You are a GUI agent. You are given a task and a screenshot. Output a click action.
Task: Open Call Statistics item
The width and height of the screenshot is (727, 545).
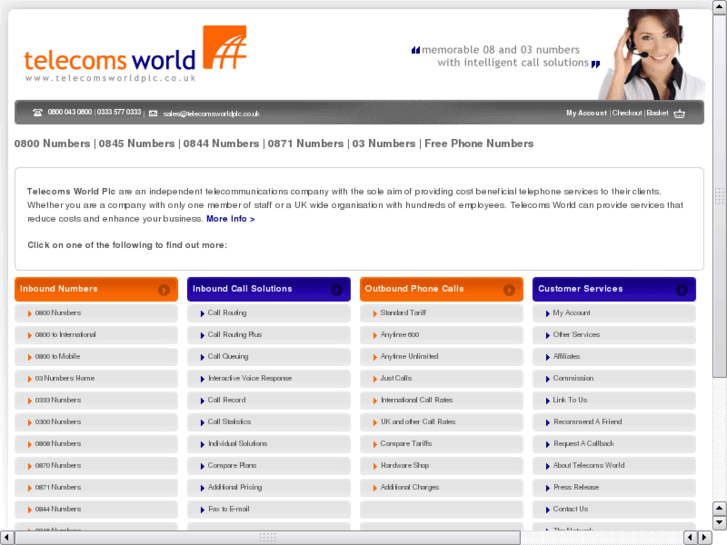point(269,422)
